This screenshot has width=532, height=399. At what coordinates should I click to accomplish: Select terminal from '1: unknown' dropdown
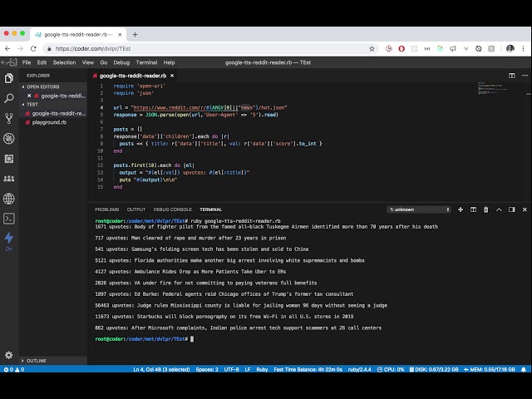click(x=419, y=209)
